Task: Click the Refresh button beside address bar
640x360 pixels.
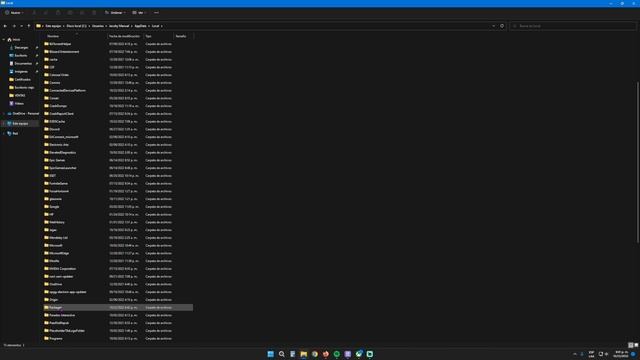Action: coord(502,26)
